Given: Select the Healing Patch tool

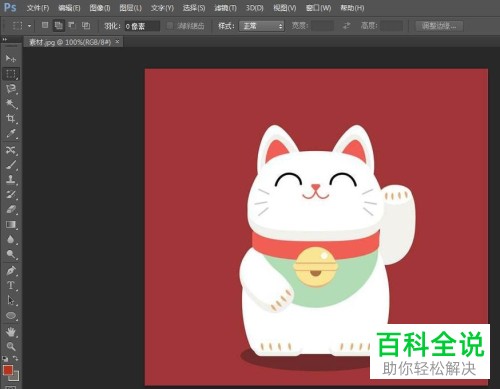Looking at the screenshot, I should 11,150.
